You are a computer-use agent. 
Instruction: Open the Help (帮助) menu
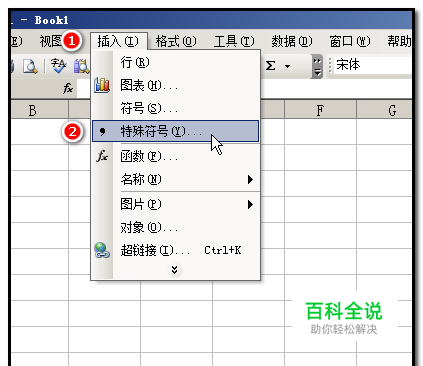pos(399,42)
